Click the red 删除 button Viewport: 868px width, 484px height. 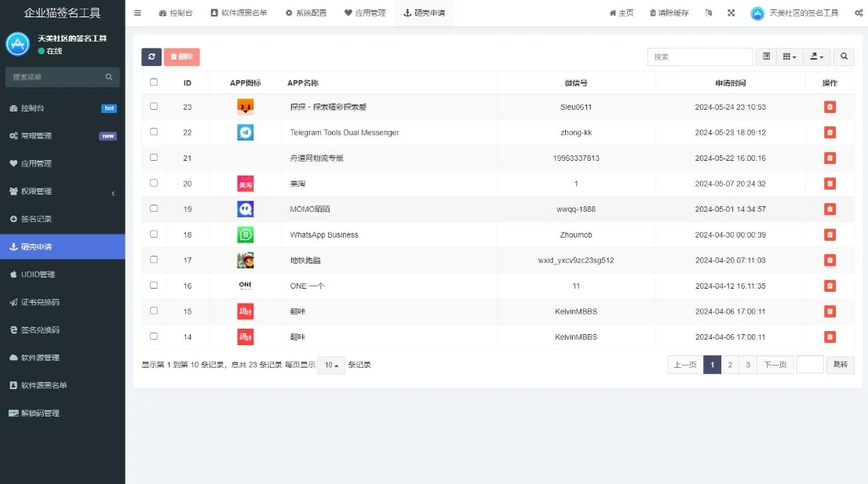pos(183,56)
